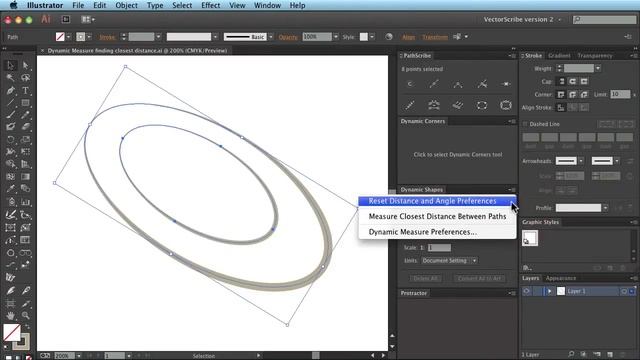Select the Lasso tool
The height and width of the screenshot is (360, 640).
tap(25, 78)
